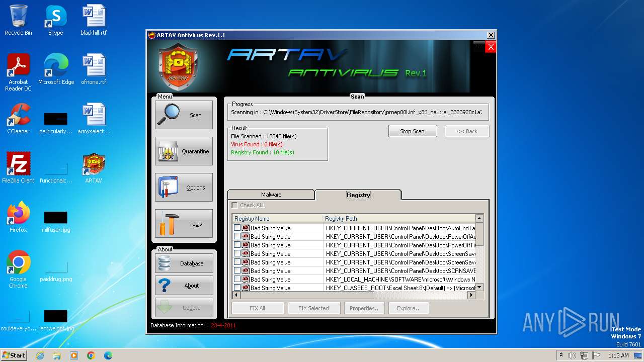This screenshot has height=362, width=644.
Task: Open the volume control in the tray
Action: click(572, 355)
